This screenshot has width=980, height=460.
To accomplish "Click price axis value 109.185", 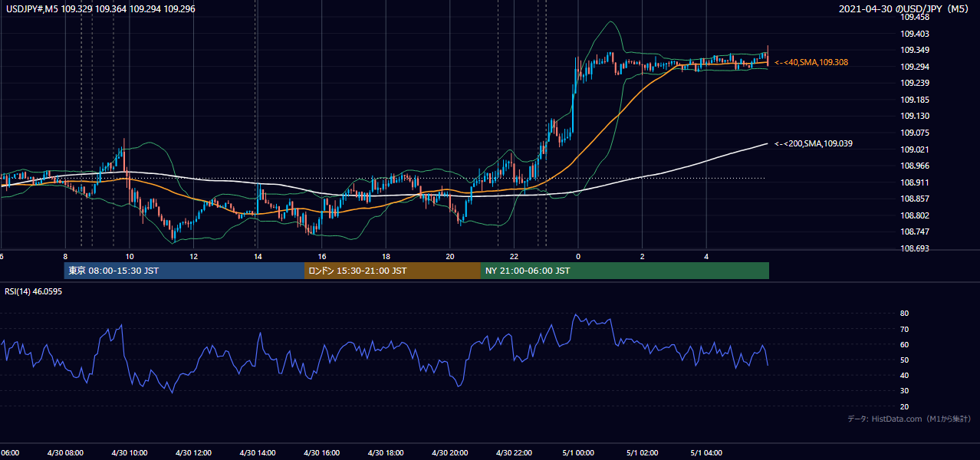I will (914, 100).
